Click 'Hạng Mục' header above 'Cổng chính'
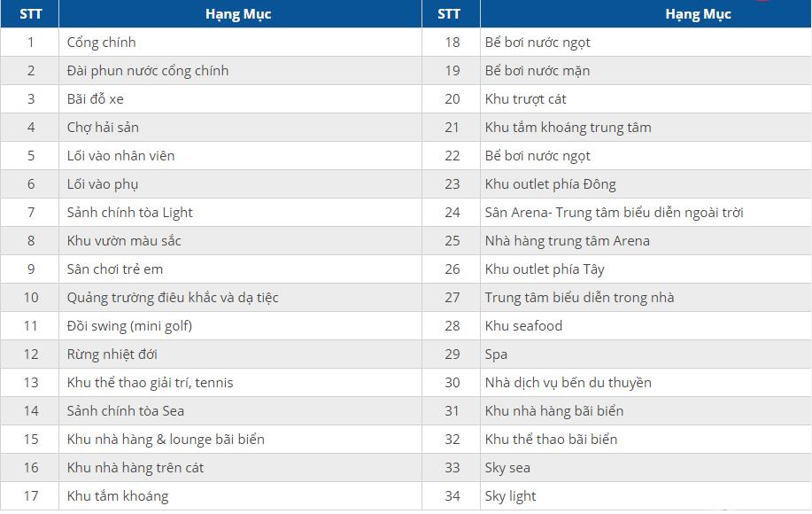The width and height of the screenshot is (812, 514). [238, 14]
